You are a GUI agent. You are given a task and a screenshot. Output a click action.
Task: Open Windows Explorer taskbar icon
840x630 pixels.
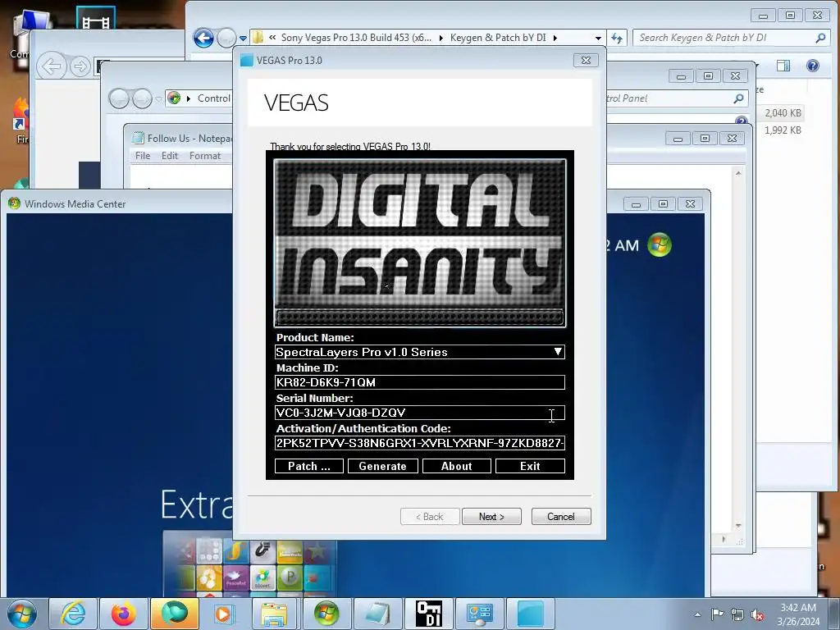[x=274, y=614]
